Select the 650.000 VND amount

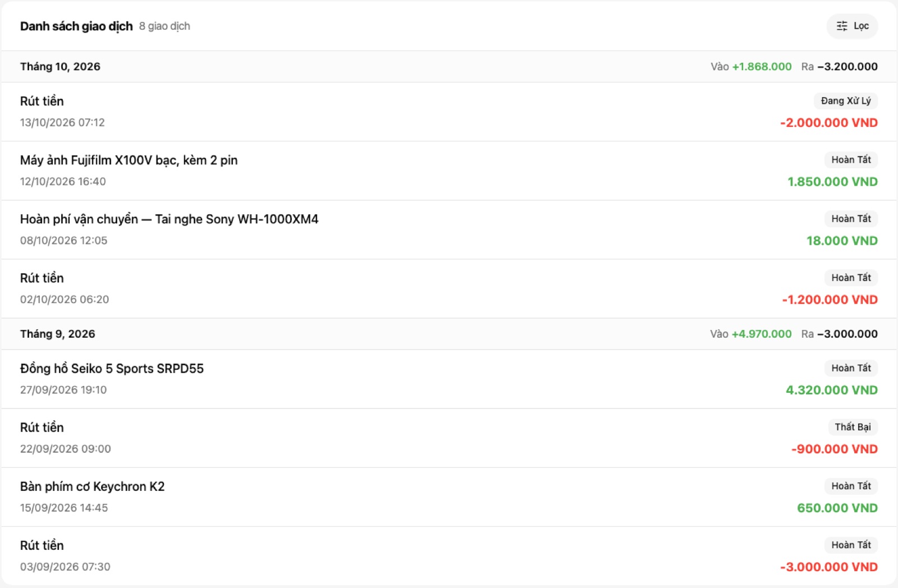tap(837, 508)
